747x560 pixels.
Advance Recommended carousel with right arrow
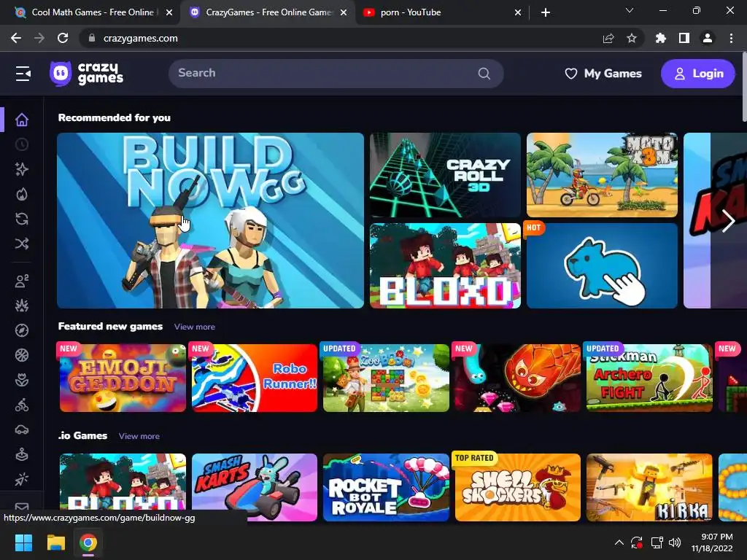[x=728, y=221]
